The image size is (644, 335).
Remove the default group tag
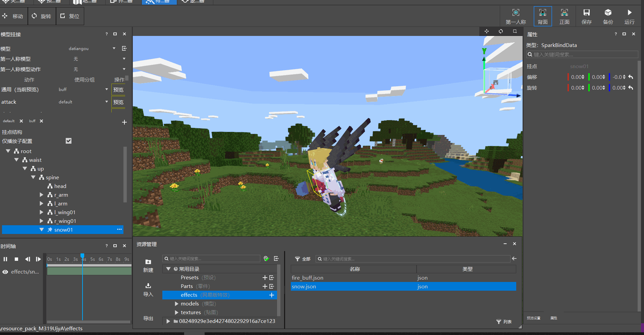pyautogui.click(x=21, y=121)
